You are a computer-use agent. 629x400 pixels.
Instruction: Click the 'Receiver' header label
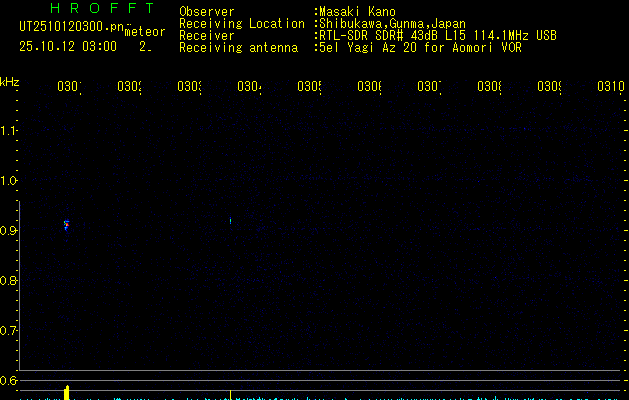(207, 36)
